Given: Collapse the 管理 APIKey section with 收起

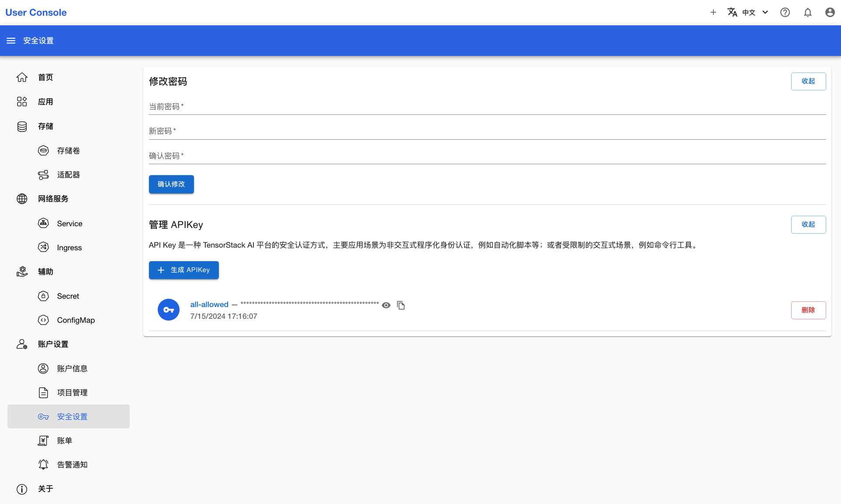Looking at the screenshot, I should pos(808,224).
